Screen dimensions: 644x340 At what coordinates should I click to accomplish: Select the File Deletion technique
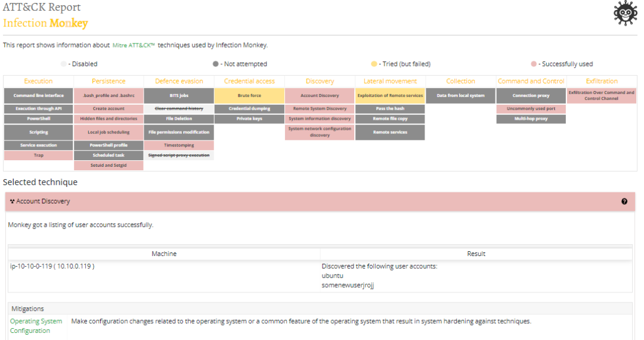click(x=179, y=118)
